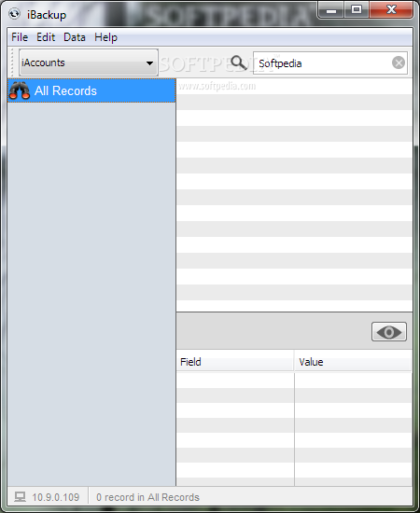Viewport: 420px width, 513px height.
Task: Clear the search field with the X icon
Action: click(399, 62)
